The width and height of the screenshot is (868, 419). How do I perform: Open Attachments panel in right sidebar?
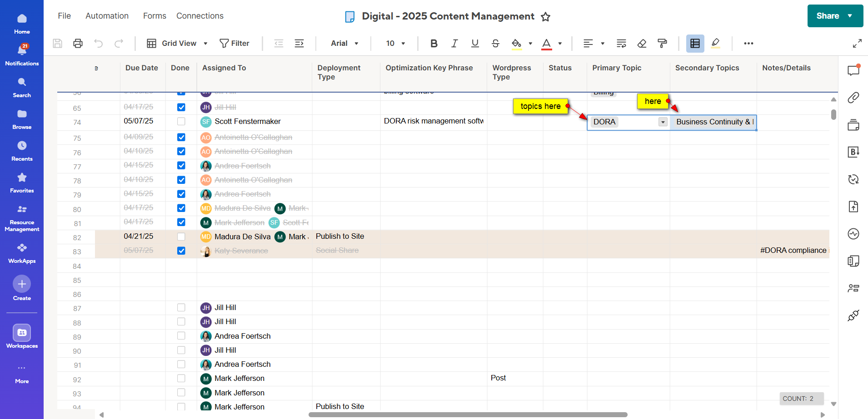(x=853, y=98)
